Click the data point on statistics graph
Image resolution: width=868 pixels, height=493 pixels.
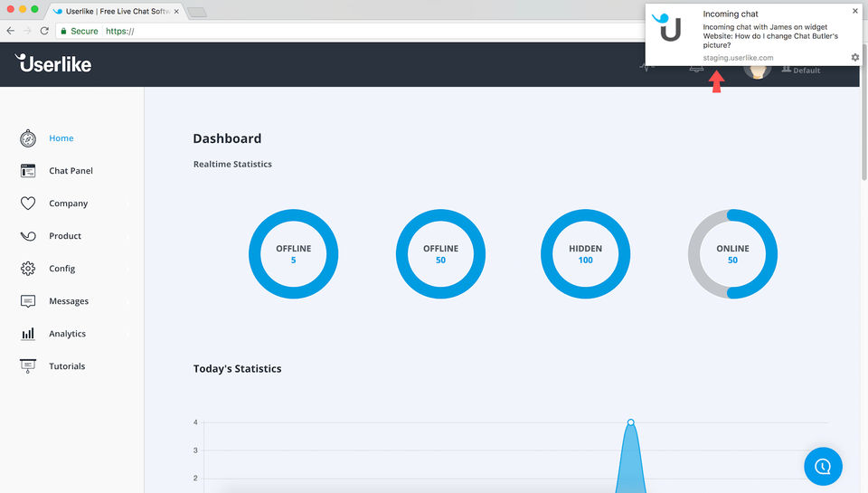(630, 422)
